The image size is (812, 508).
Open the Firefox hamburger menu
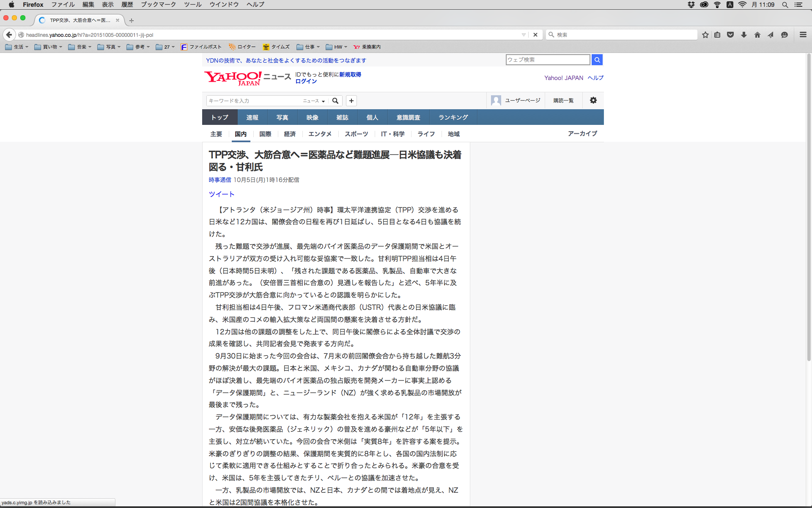click(x=803, y=35)
